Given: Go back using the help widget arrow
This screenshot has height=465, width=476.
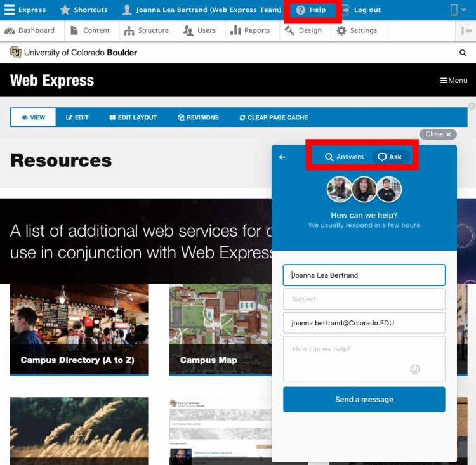Looking at the screenshot, I should click(x=282, y=157).
